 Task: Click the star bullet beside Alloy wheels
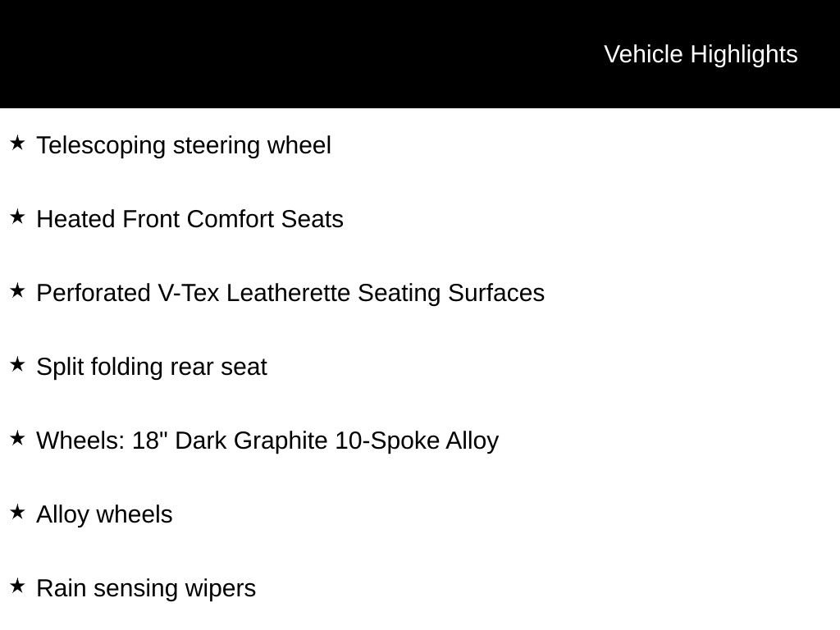[x=17, y=513]
